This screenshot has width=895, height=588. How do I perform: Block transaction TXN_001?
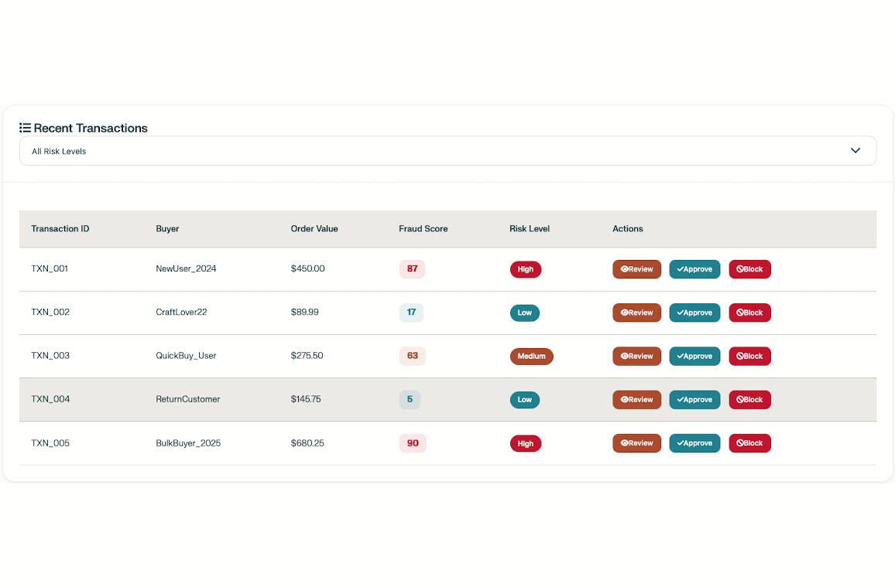click(x=749, y=269)
